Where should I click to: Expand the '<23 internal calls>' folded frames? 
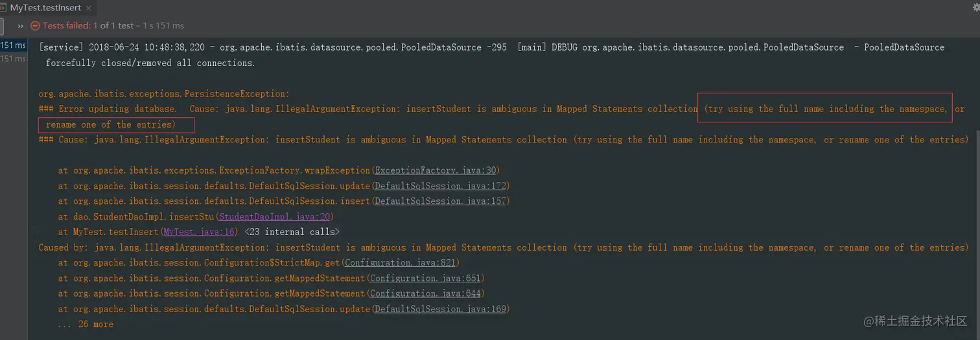(x=292, y=232)
